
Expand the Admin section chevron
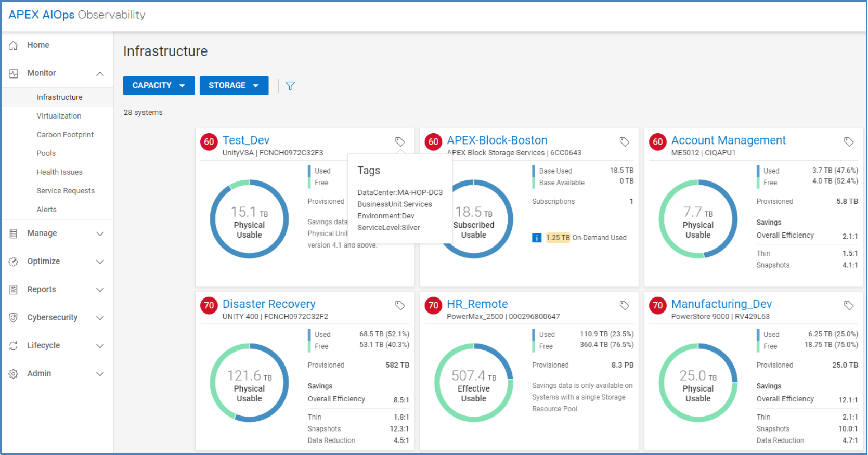(100, 374)
